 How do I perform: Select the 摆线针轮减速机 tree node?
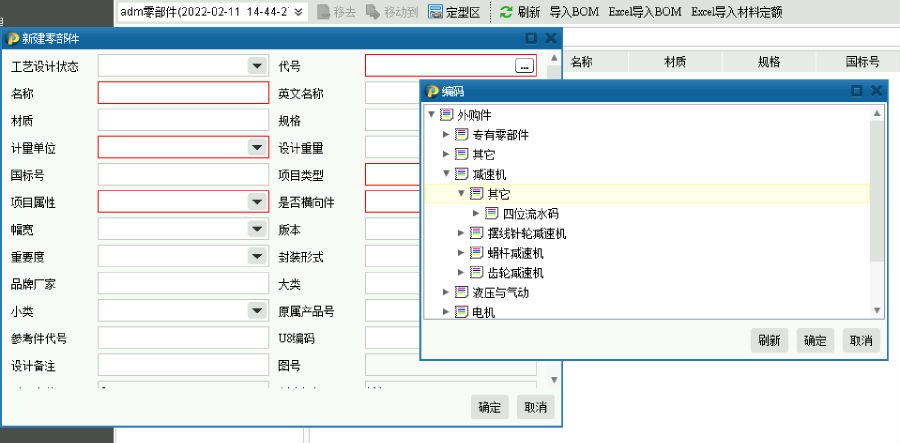click(526, 233)
